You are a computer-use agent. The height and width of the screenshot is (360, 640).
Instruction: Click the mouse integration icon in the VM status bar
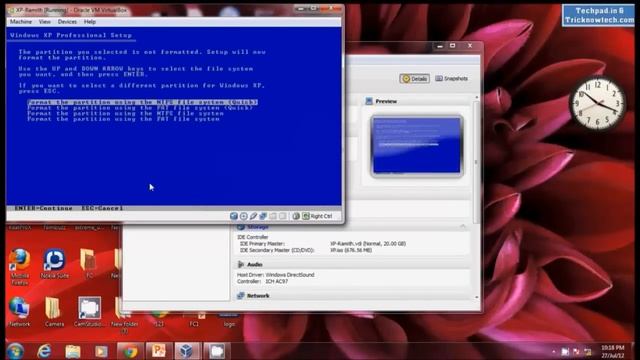[296, 216]
